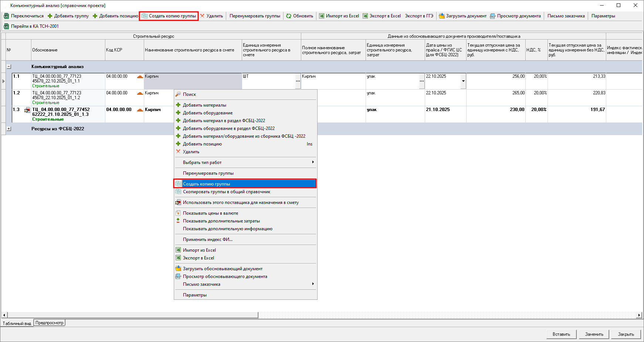Click the ellipsis button next to упак in row 1.1

coord(422,81)
